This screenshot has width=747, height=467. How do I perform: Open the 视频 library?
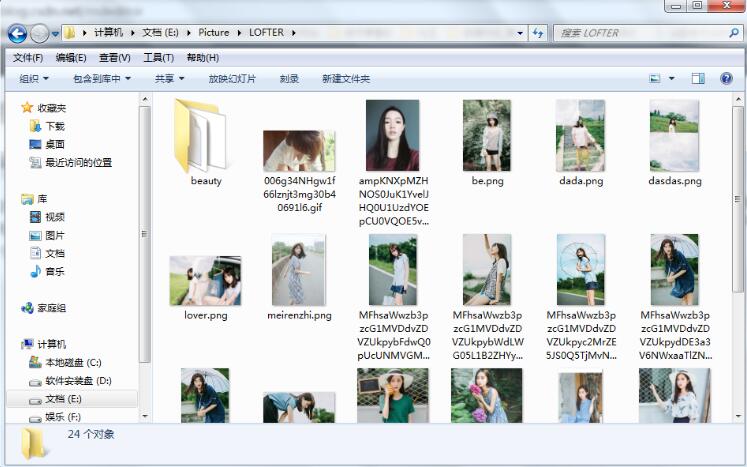(55, 217)
